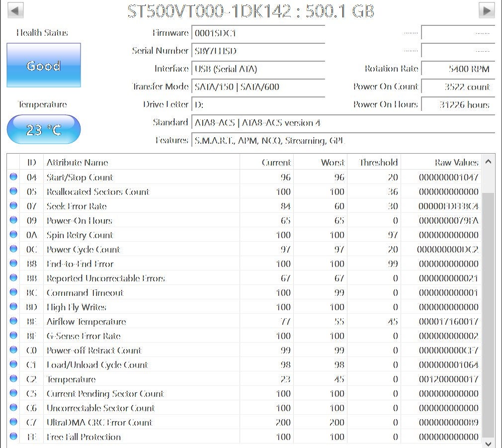
Task: Click the Firmware value field
Action: (x=258, y=33)
